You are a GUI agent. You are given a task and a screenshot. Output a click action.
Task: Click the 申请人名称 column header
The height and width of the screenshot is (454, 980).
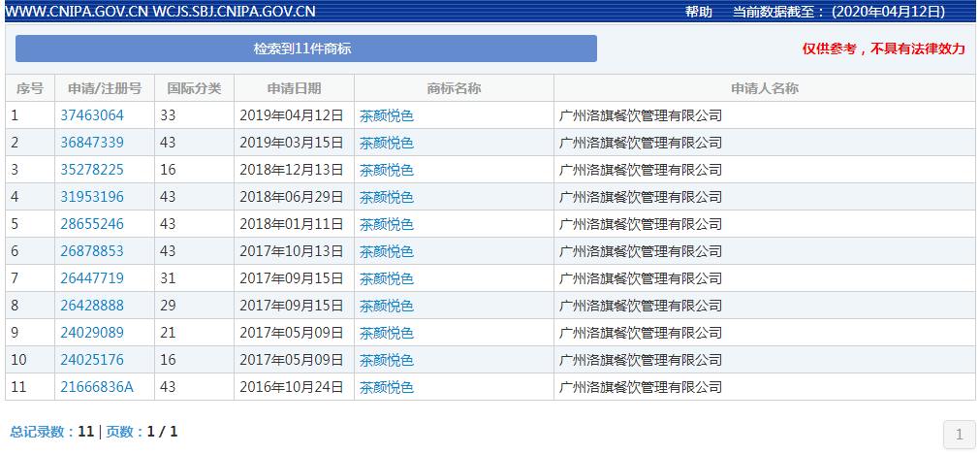[x=764, y=88]
